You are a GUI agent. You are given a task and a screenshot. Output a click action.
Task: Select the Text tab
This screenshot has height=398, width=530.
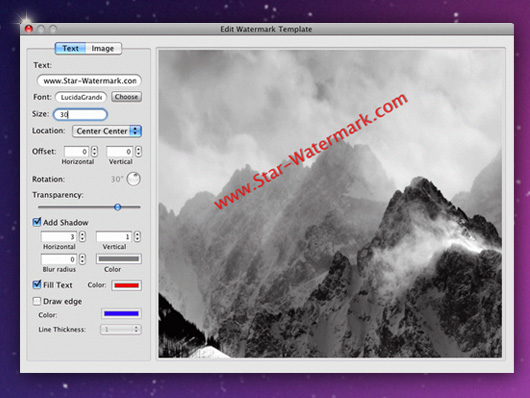point(70,48)
